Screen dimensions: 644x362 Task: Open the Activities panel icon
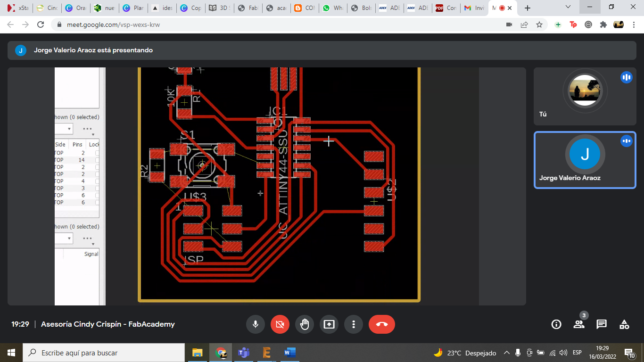pyautogui.click(x=624, y=324)
